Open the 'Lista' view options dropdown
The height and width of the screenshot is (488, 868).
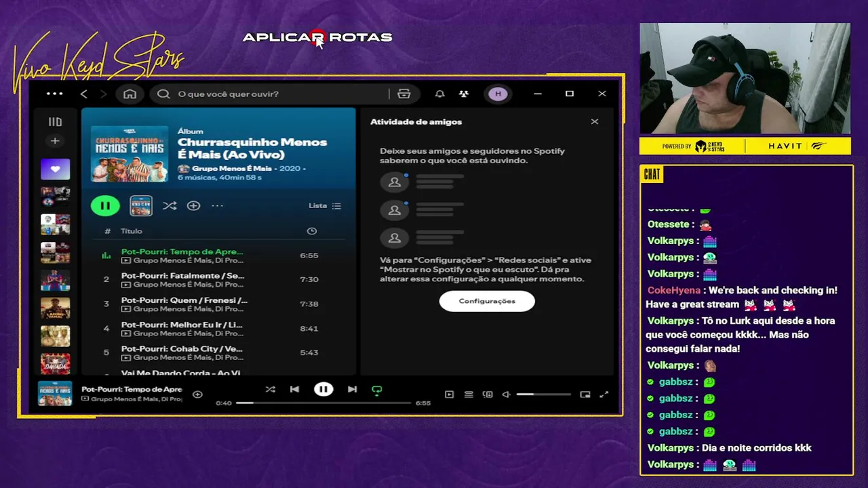click(325, 205)
